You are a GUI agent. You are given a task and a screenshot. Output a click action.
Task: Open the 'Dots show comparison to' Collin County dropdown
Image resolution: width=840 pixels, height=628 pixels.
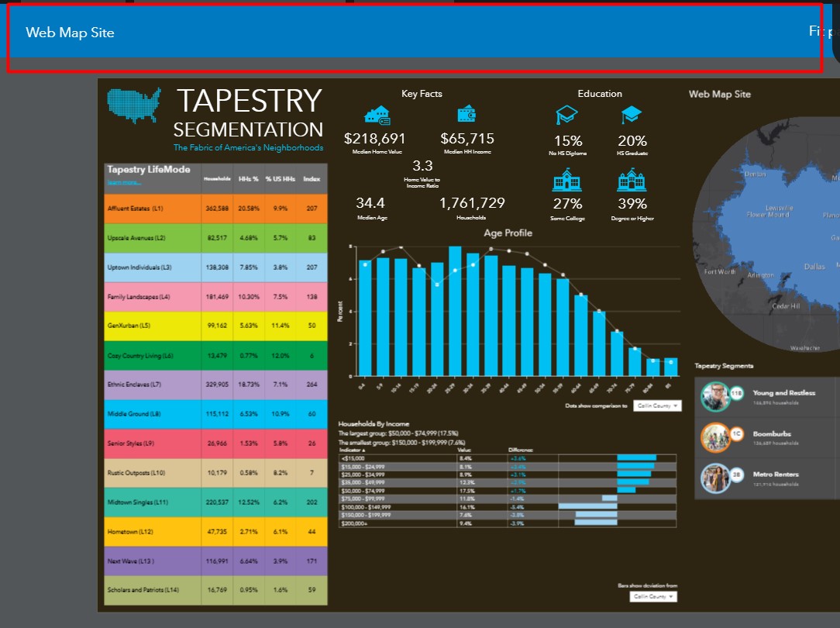point(657,405)
